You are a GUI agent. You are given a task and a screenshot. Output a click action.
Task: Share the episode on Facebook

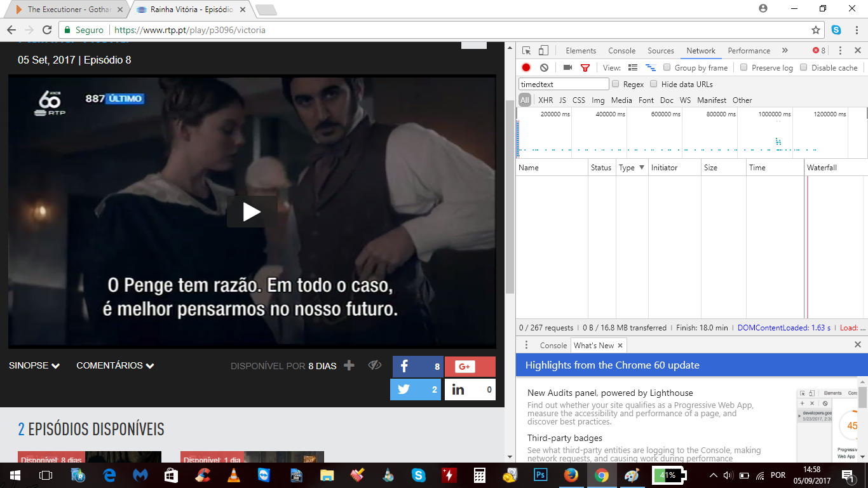[x=417, y=367]
